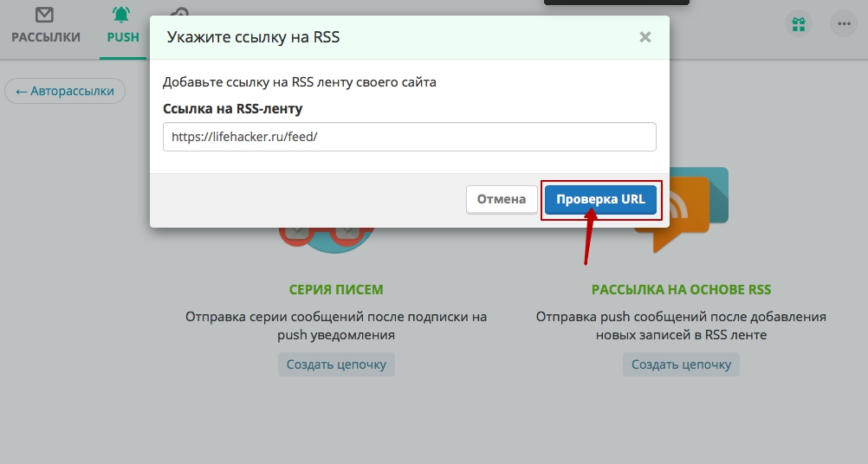Open the three-dots more menu

coord(844,24)
